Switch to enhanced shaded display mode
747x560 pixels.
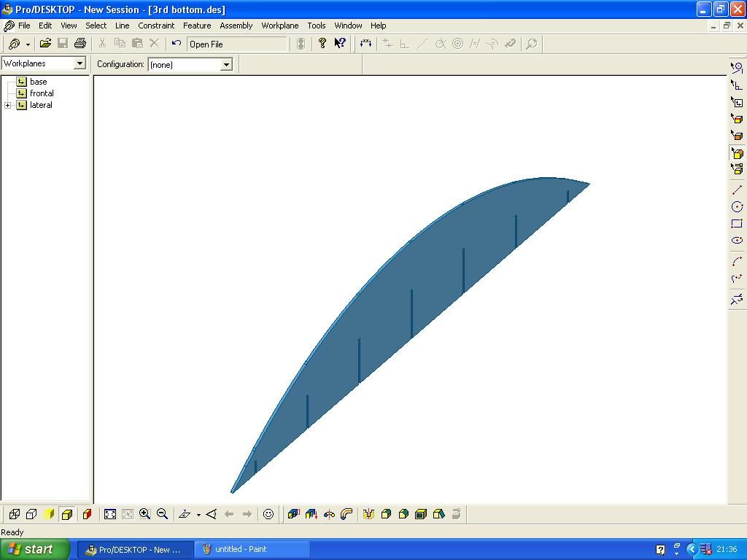[66, 514]
